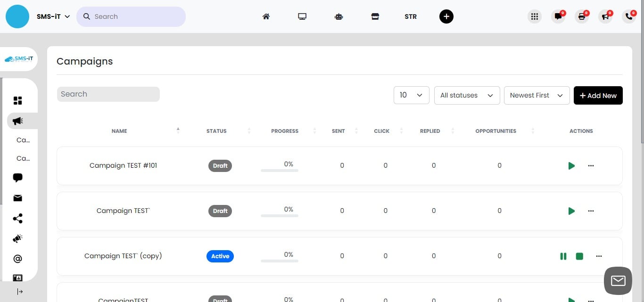The image size is (644, 302).
Task: Expand the All statuses dropdown
Action: (467, 95)
